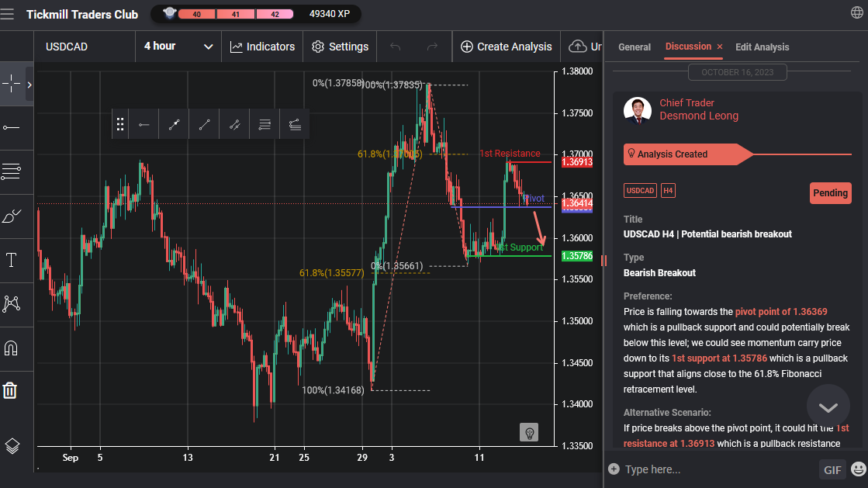Open the language globe icon
The width and height of the screenshot is (868, 488).
coord(857,12)
